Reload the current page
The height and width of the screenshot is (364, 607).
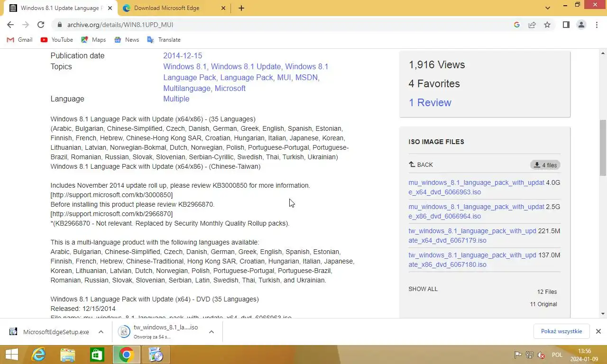[41, 25]
